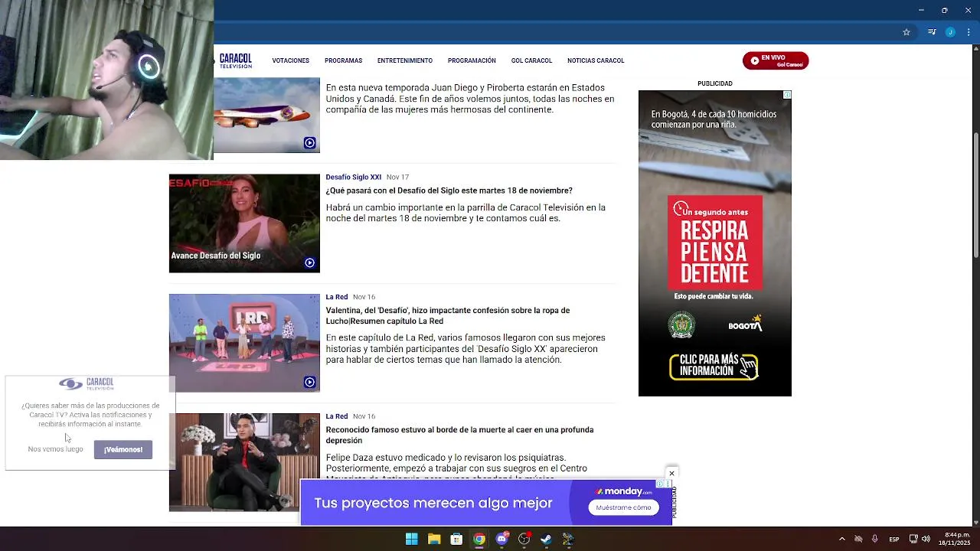Open the Chrome media controls icon
980x551 pixels.
[932, 32]
